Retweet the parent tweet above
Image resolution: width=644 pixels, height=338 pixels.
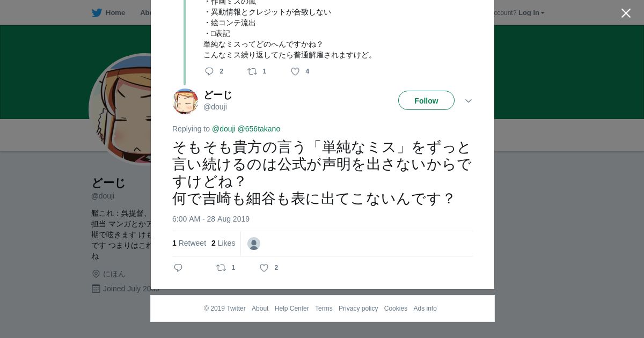click(x=252, y=71)
